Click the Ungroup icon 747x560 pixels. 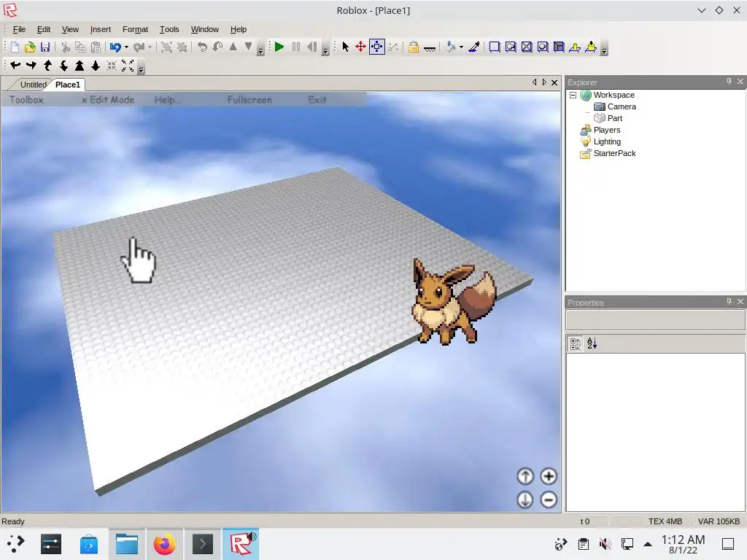[x=182, y=47]
